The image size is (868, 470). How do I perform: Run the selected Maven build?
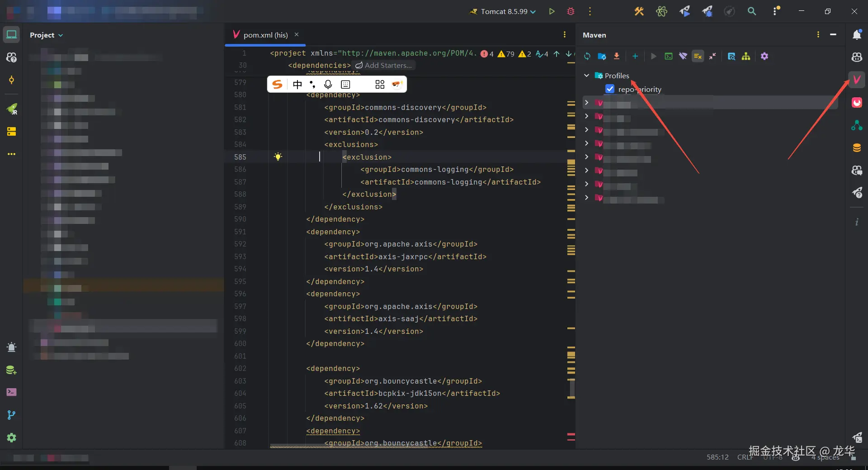tap(653, 56)
